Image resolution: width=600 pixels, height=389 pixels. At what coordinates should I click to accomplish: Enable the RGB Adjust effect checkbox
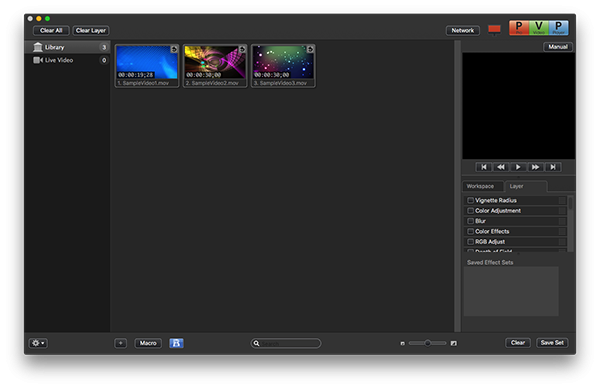[x=470, y=241]
